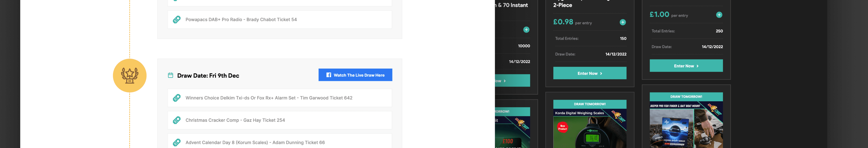Click the £1.00 per entry price
Image resolution: width=868 pixels, height=148 pixels.
(669, 15)
